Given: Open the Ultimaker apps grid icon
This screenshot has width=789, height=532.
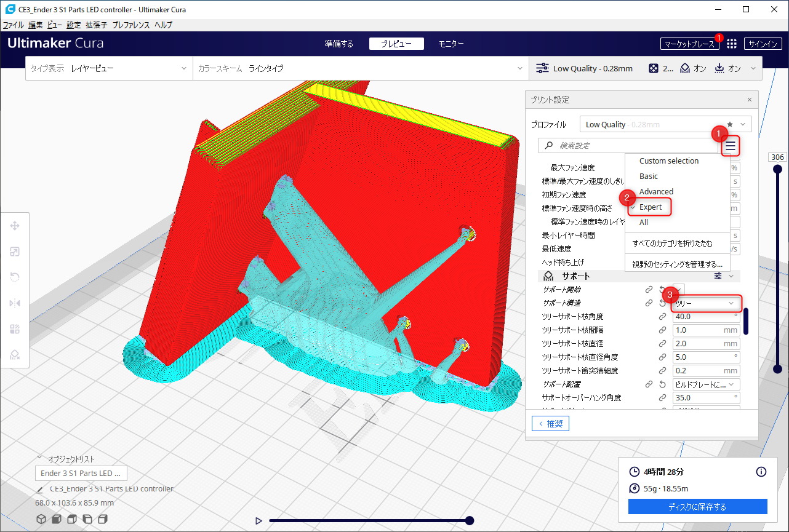Looking at the screenshot, I should tap(732, 44).
